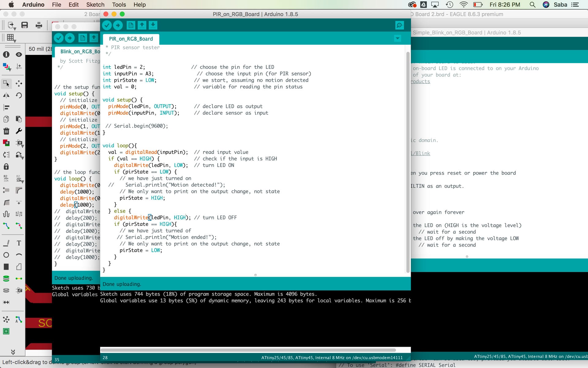Select the EAGLE Group selection tool
The image size is (588, 368).
tap(6, 83)
